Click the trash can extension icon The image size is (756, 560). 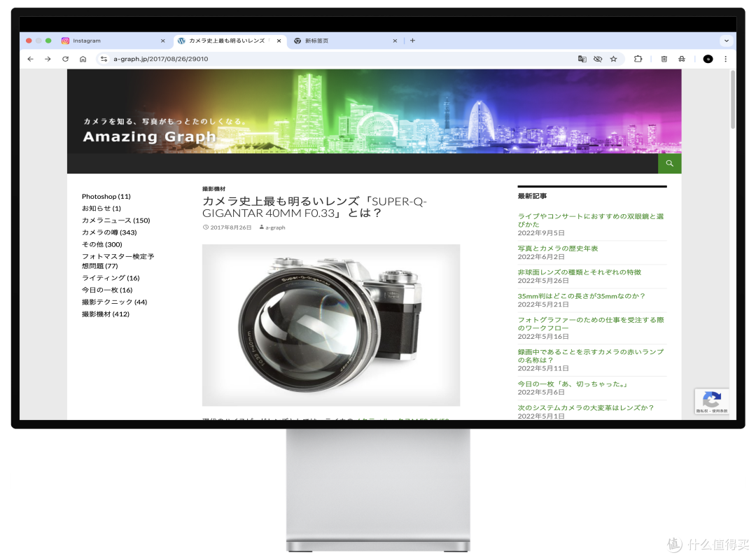coord(664,59)
